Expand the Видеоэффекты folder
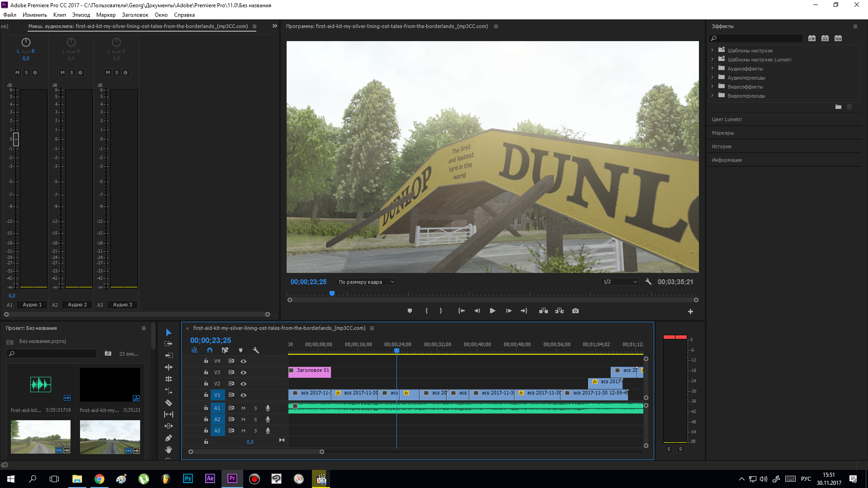The image size is (868, 488). point(712,86)
